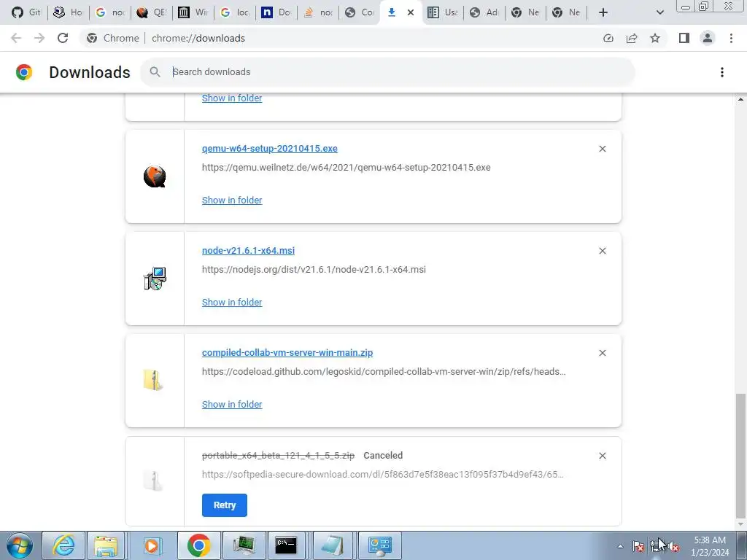Click the node msi installer icon
The image size is (747, 560).
coord(155,279)
